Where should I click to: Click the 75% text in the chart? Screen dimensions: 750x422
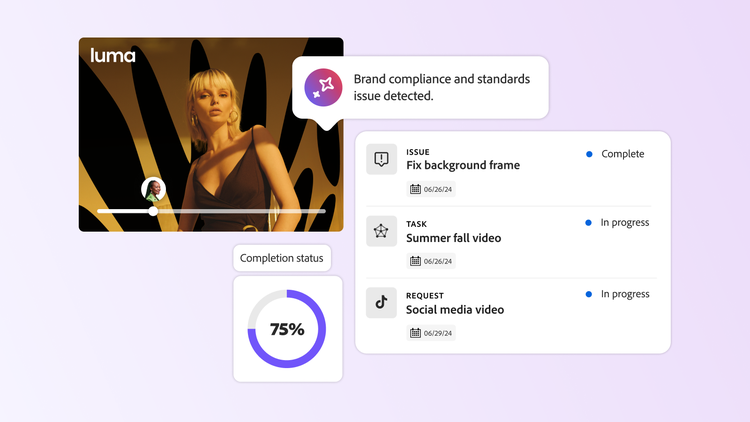point(287,329)
